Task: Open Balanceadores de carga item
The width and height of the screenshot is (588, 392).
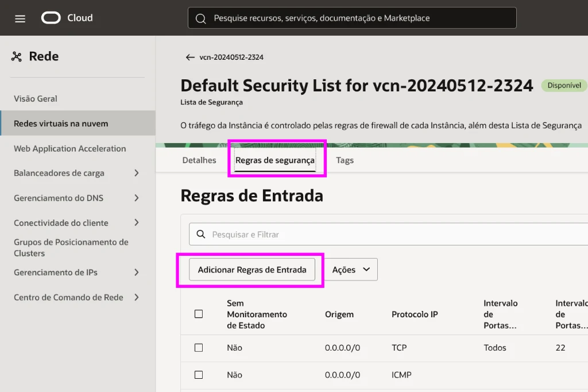Action: tap(59, 173)
